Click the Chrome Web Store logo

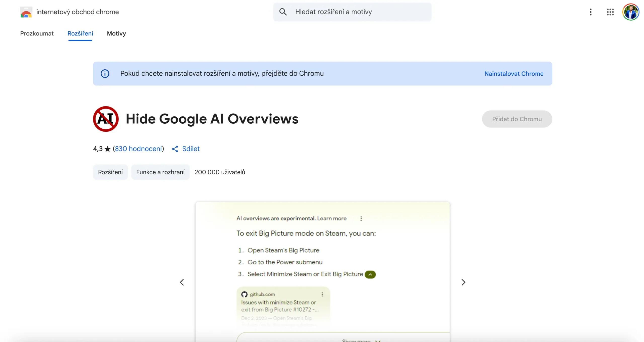click(x=26, y=12)
